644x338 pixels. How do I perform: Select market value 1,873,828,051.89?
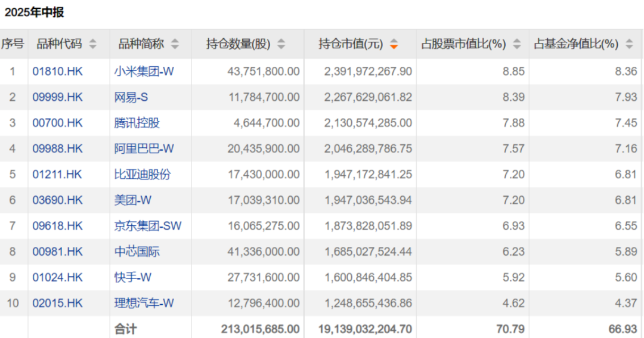coord(369,226)
